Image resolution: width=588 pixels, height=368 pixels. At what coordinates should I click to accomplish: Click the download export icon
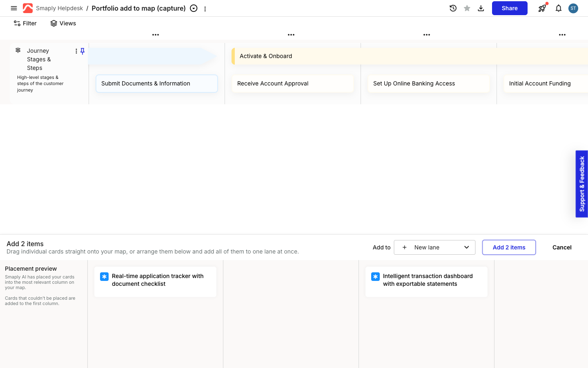pyautogui.click(x=481, y=8)
